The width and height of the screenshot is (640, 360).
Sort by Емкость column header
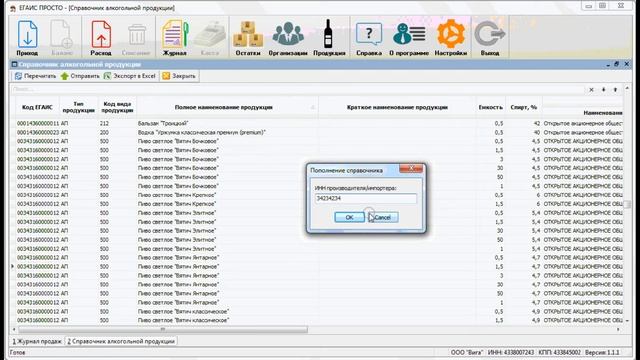491,107
